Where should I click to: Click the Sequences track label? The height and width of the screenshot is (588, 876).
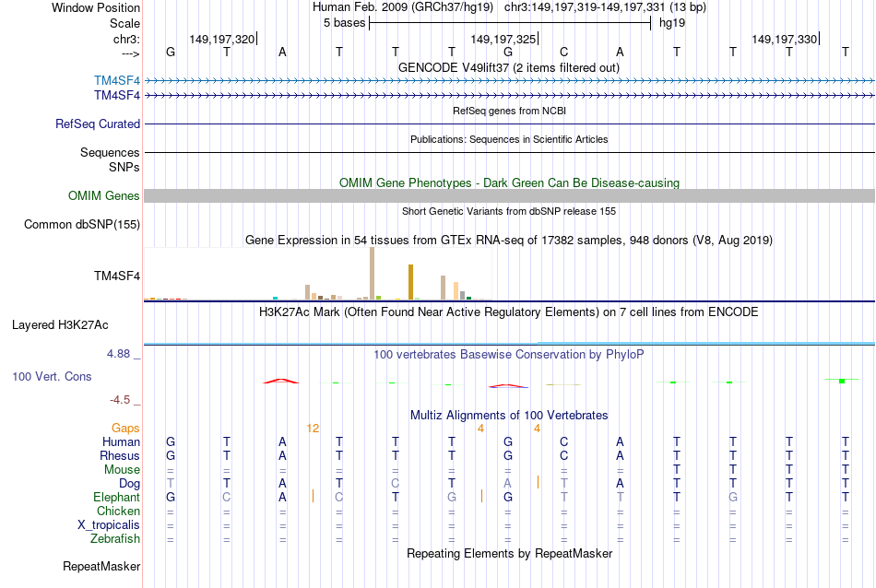click(x=110, y=152)
